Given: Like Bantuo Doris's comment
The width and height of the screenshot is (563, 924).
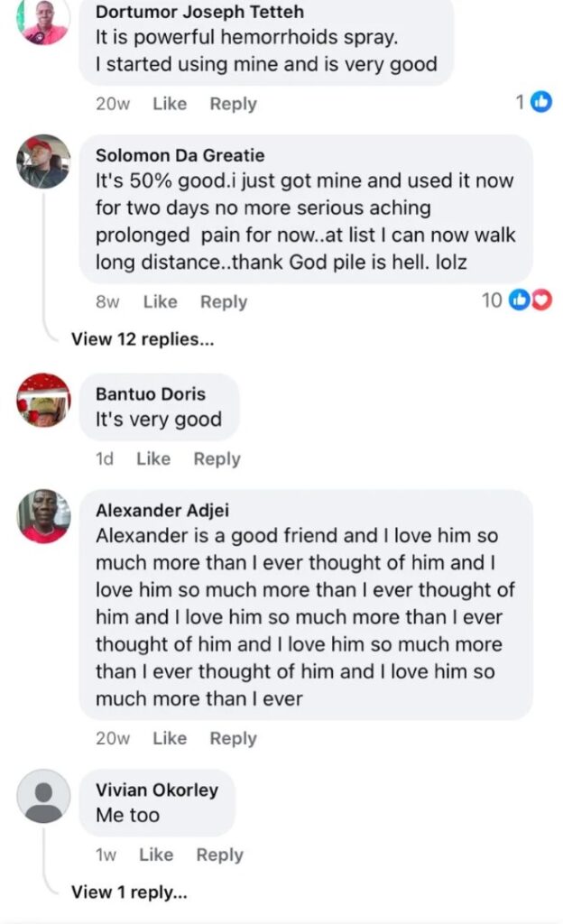Looking at the screenshot, I should tap(153, 458).
